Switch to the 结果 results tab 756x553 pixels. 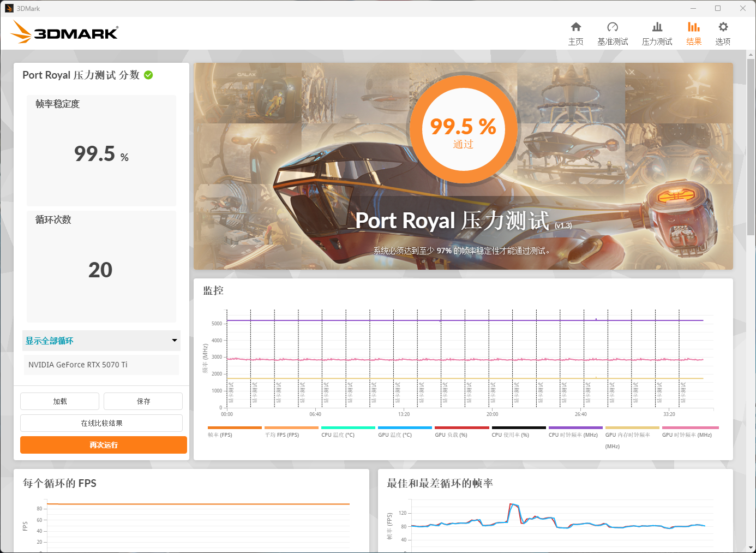point(694,33)
